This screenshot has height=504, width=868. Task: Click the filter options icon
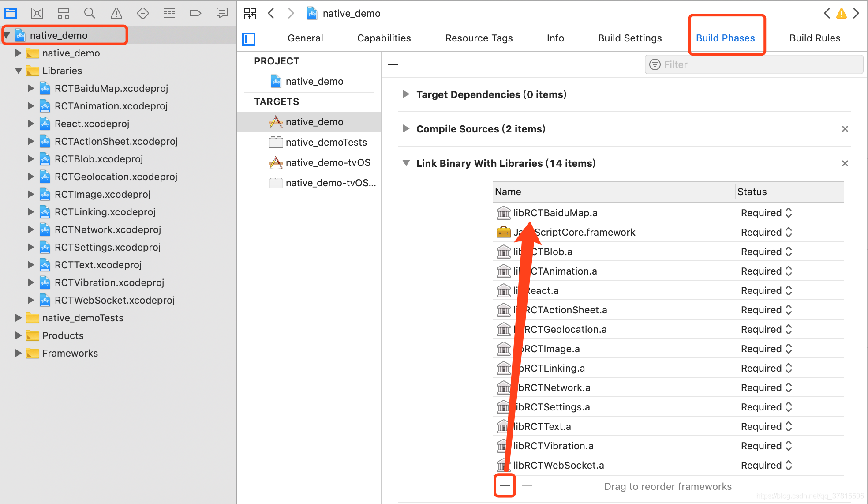click(655, 64)
